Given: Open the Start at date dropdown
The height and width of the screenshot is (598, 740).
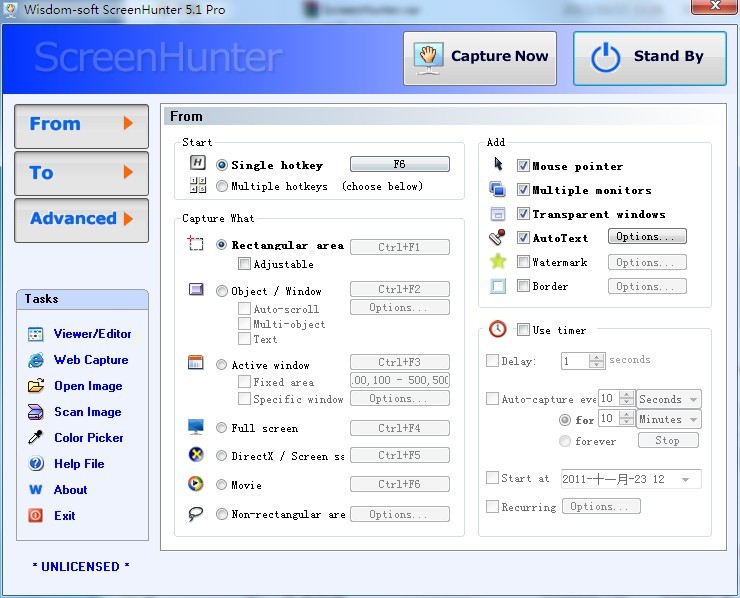Looking at the screenshot, I should point(686,479).
